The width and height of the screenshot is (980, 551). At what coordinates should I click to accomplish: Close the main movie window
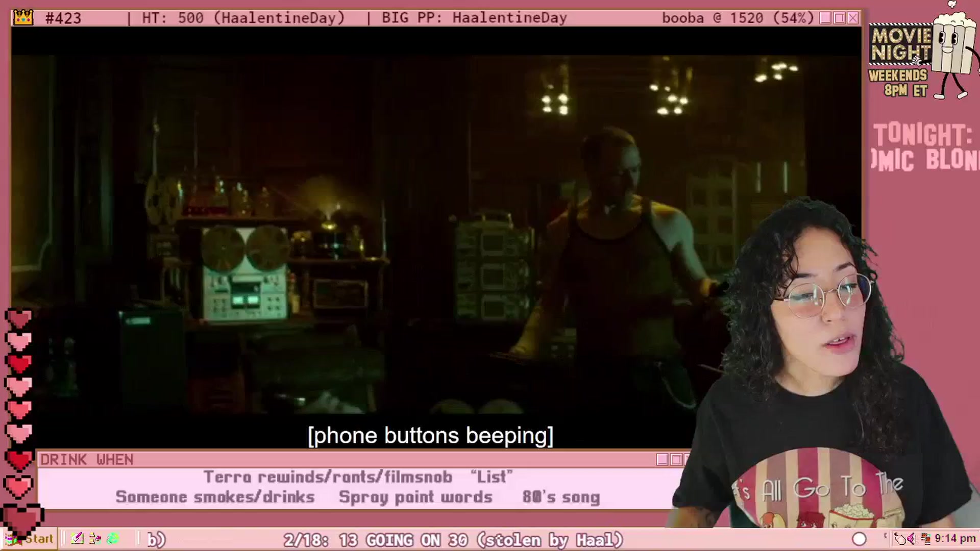[853, 18]
